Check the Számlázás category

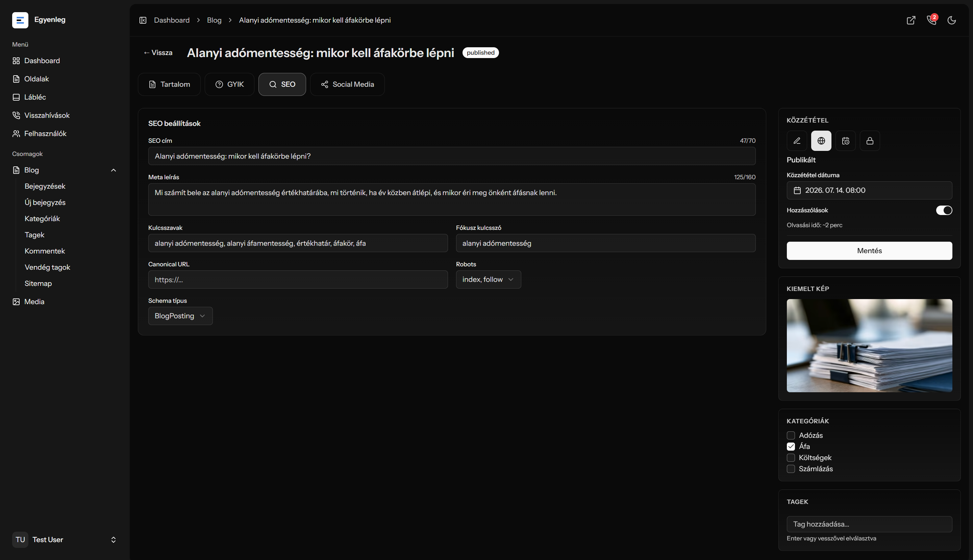(x=791, y=469)
